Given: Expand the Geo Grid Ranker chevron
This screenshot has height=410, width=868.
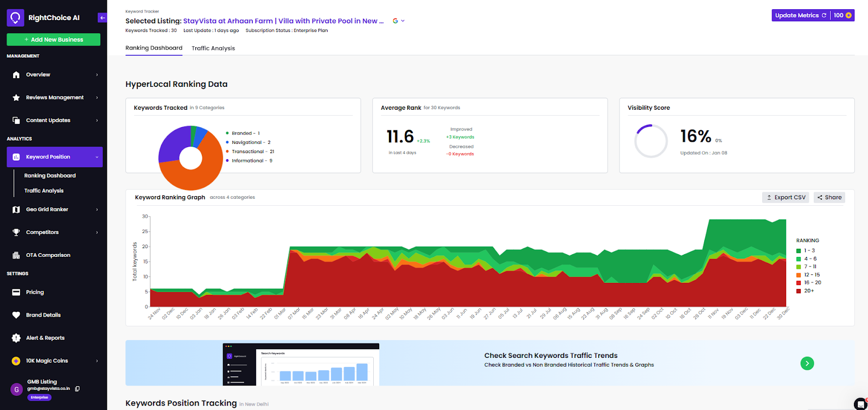Looking at the screenshot, I should point(97,210).
